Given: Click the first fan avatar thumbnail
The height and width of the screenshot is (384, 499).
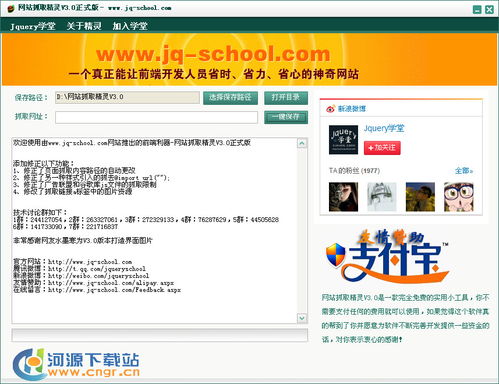Looking at the screenshot, I should (343, 197).
